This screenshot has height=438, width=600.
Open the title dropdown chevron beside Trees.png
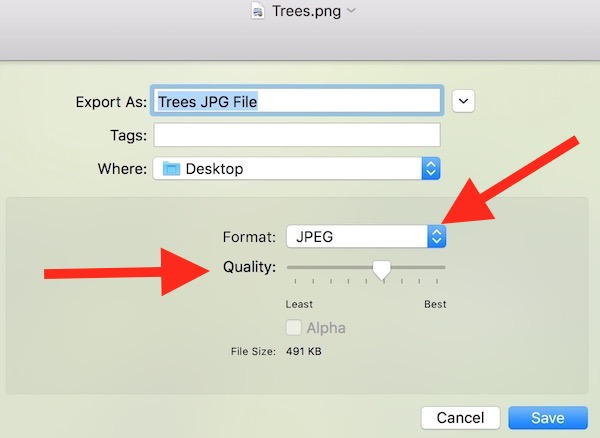[351, 12]
